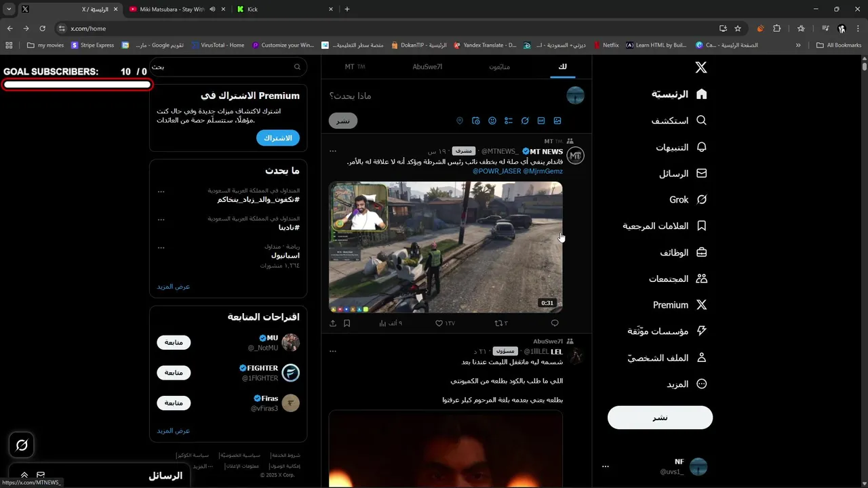The image size is (868, 488).
Task: Click the بحث search input field
Action: click(x=228, y=67)
